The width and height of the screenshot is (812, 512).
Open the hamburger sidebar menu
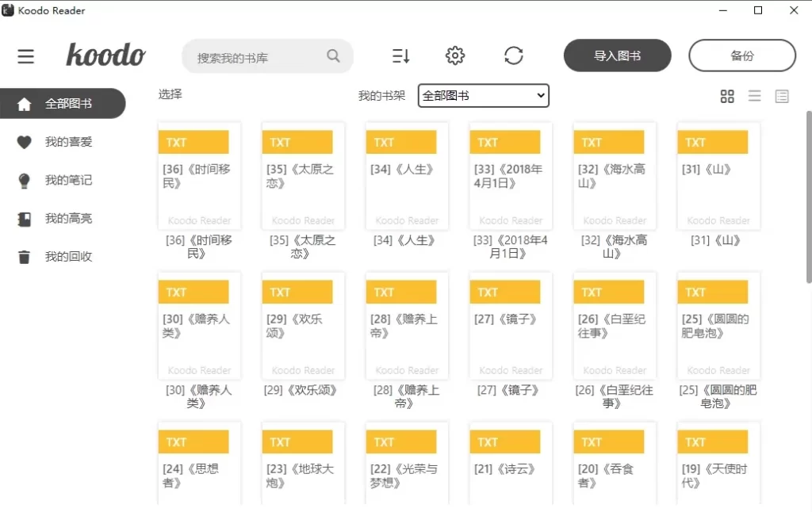25,56
